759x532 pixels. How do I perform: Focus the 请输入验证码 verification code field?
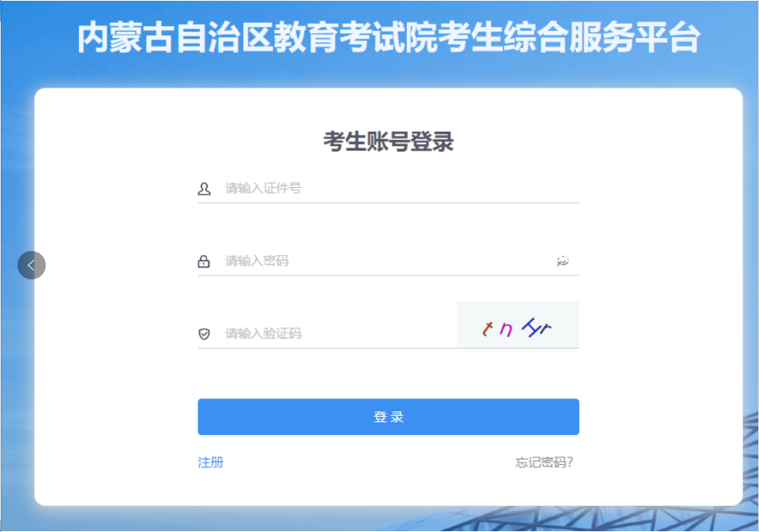click(x=327, y=334)
